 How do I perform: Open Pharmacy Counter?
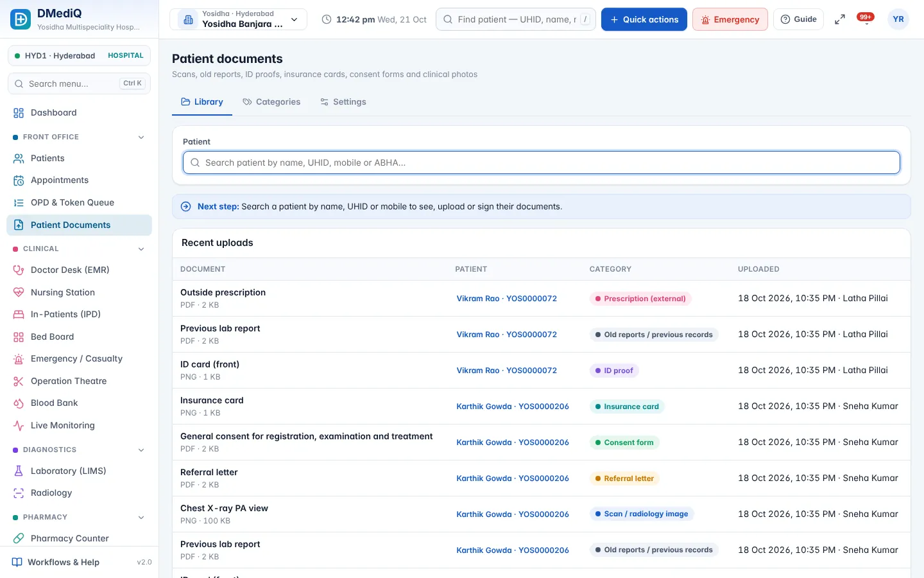[x=79, y=538]
